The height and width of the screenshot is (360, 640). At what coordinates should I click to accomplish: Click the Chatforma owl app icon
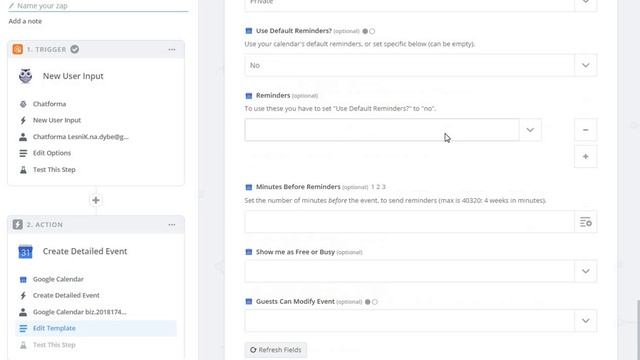tap(25, 76)
